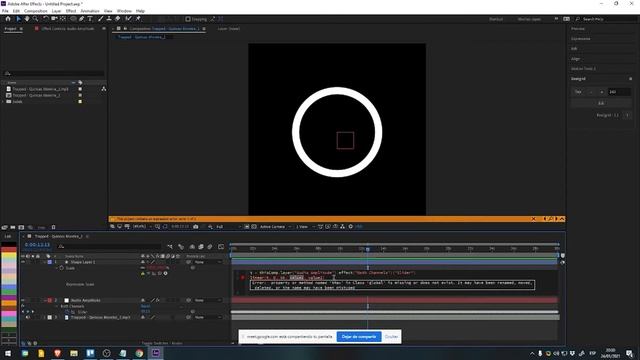640x360 pixels.
Task: Collapse the Shape Layer 1 twirl arrow
Action: point(45,262)
